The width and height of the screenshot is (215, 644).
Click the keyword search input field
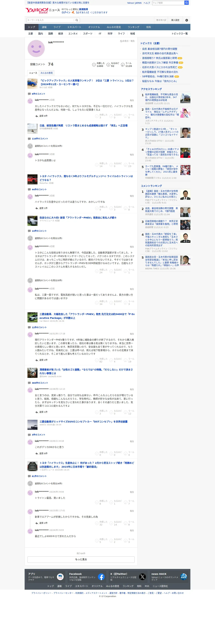coord(51,20)
